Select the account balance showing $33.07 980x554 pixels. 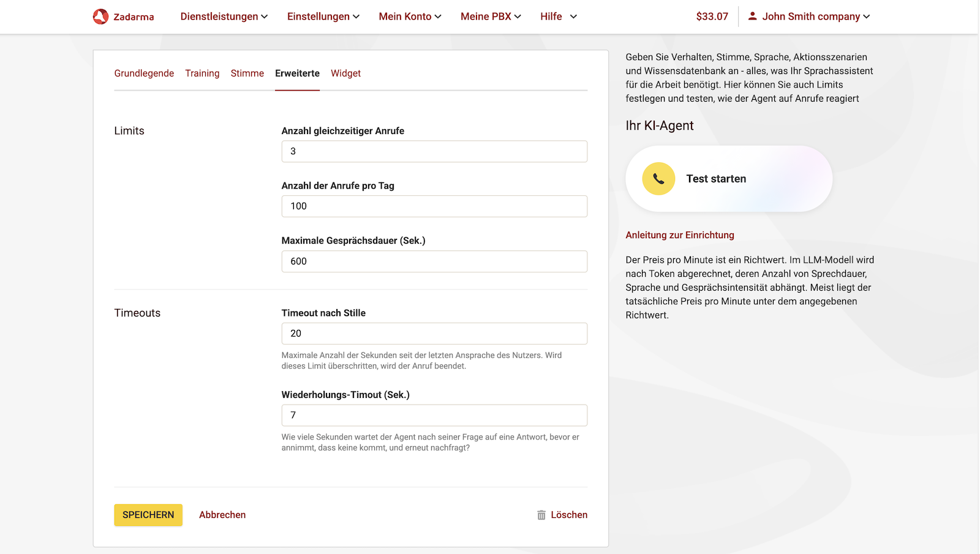tap(712, 17)
